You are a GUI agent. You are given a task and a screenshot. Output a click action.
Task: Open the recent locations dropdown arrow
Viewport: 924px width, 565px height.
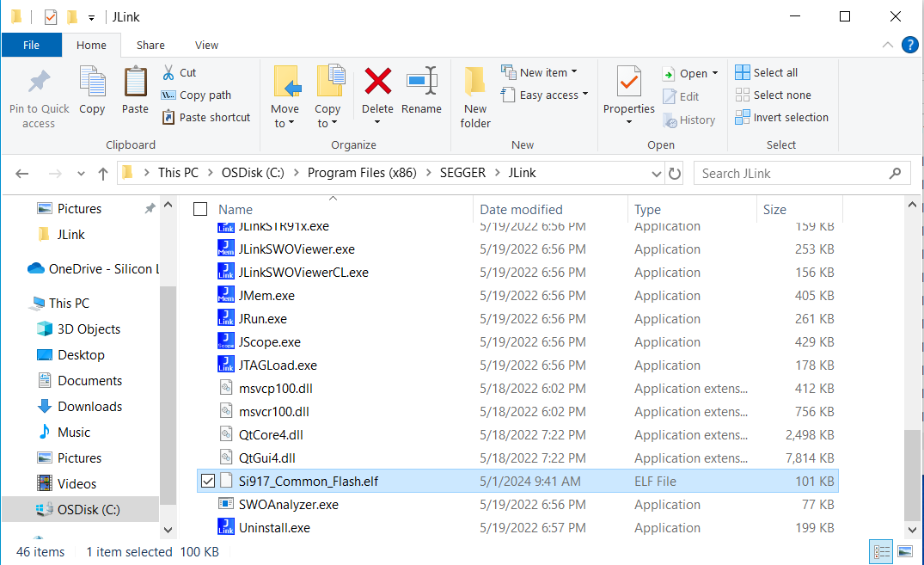coord(81,174)
